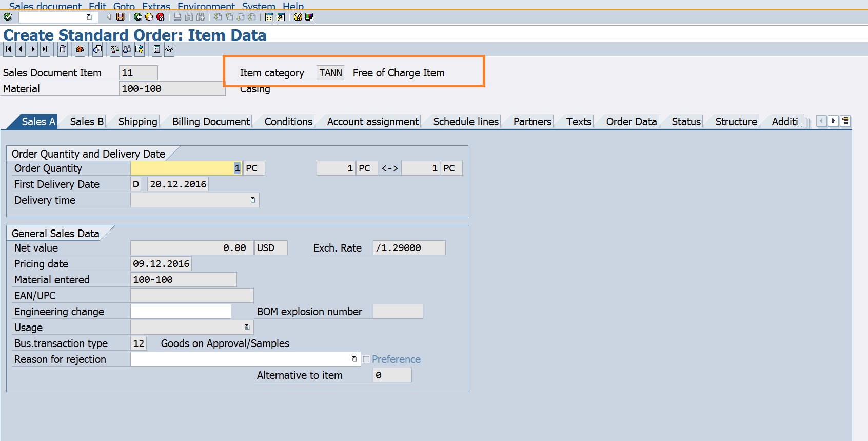Click the Customize Local Layout icon
The width and height of the screenshot is (868, 441).
tap(309, 17)
